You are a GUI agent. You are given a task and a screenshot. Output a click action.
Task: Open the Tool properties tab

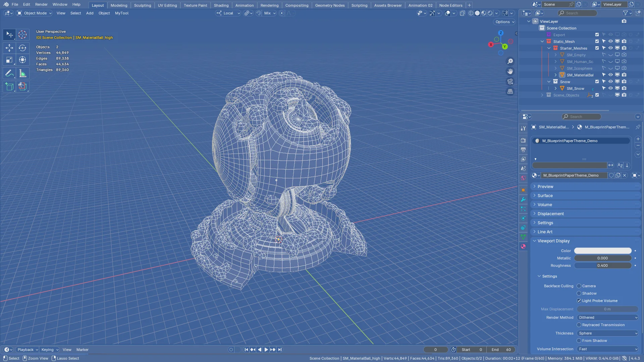[x=523, y=128]
